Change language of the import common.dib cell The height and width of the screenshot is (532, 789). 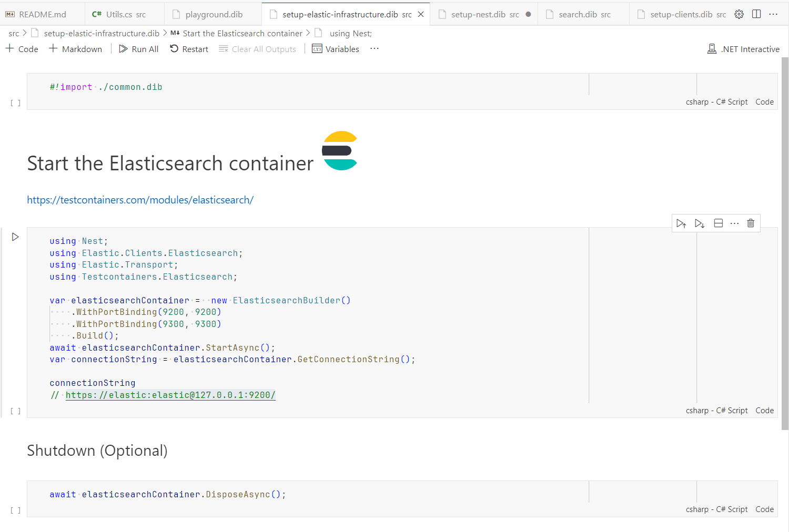716,102
